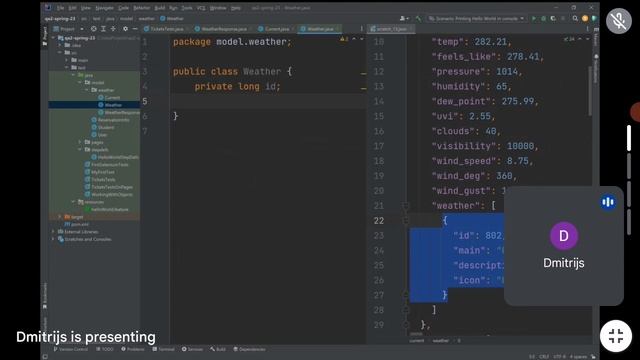The image size is (640, 360).
Task: Select the User class in project tree
Action: (100, 135)
